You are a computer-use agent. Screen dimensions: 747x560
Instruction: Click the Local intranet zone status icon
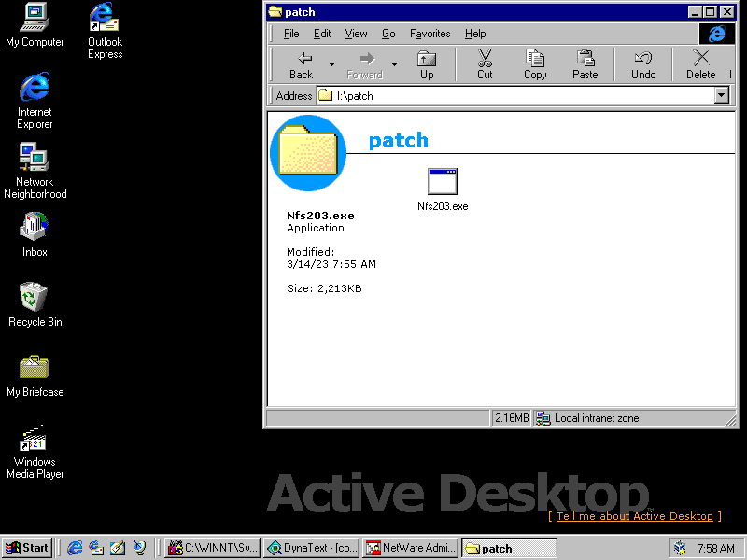543,418
